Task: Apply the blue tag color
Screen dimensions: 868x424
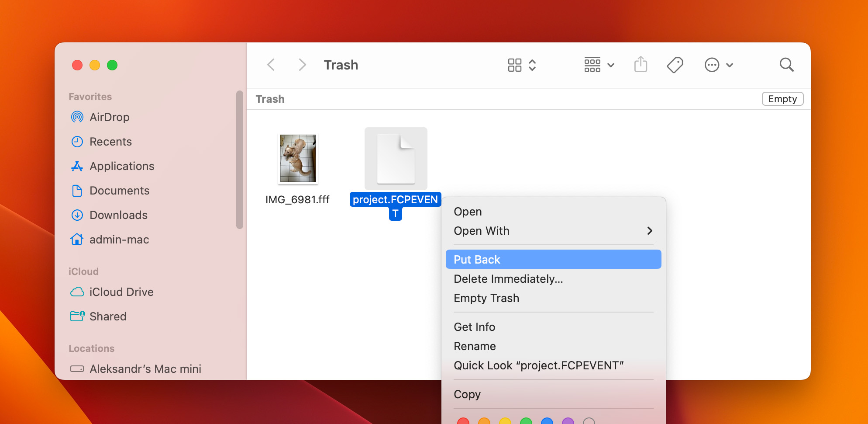Action: coord(547,421)
